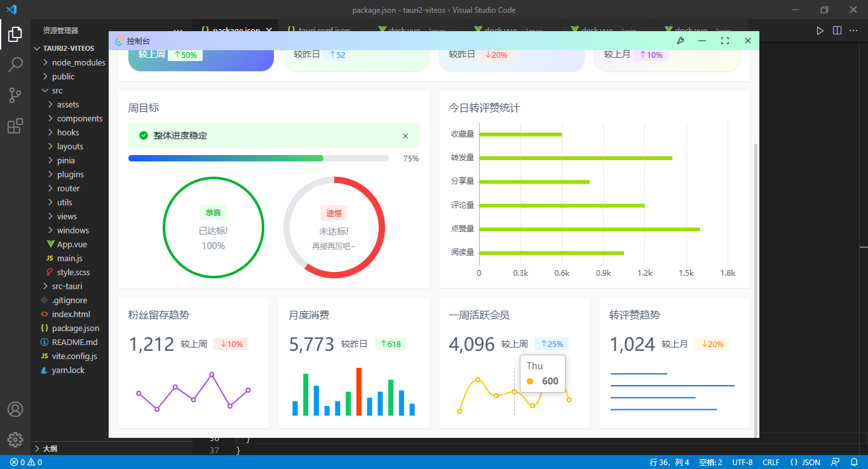The image size is (868, 469).
Task: Open the Extensions view
Action: (x=15, y=126)
